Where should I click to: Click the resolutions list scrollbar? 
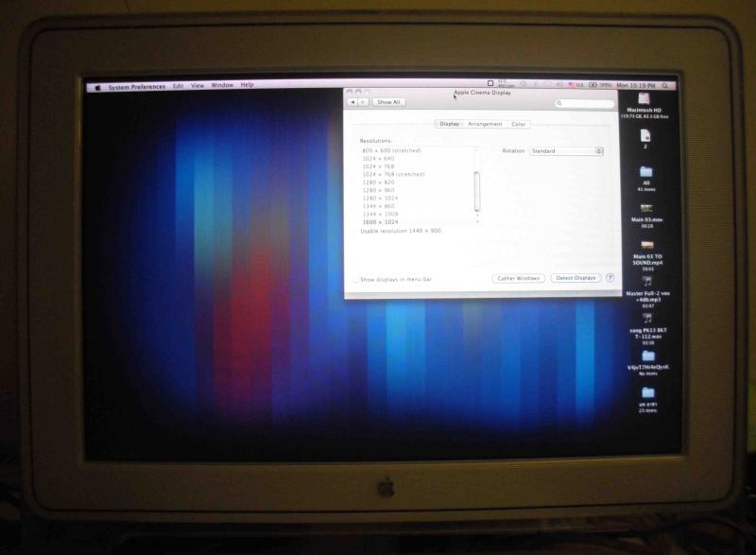(477, 189)
